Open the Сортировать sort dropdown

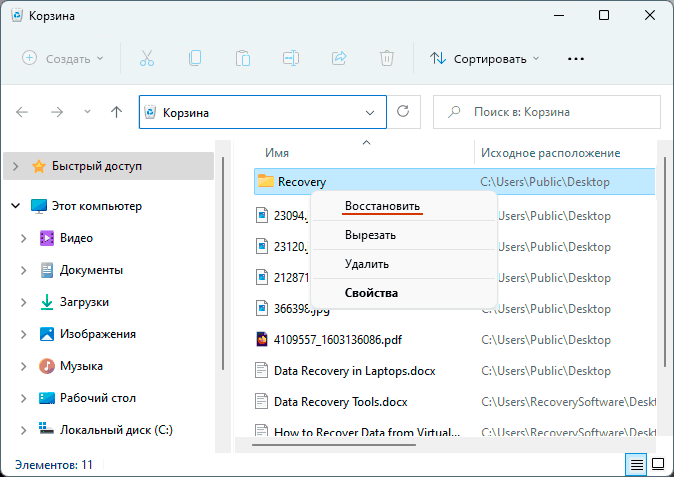point(484,58)
